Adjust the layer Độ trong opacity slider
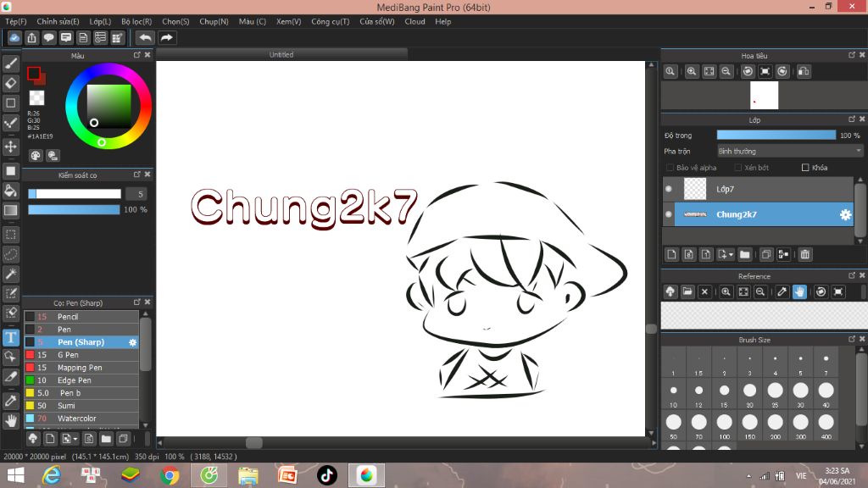Viewport: 868px width, 488px height. (x=776, y=135)
